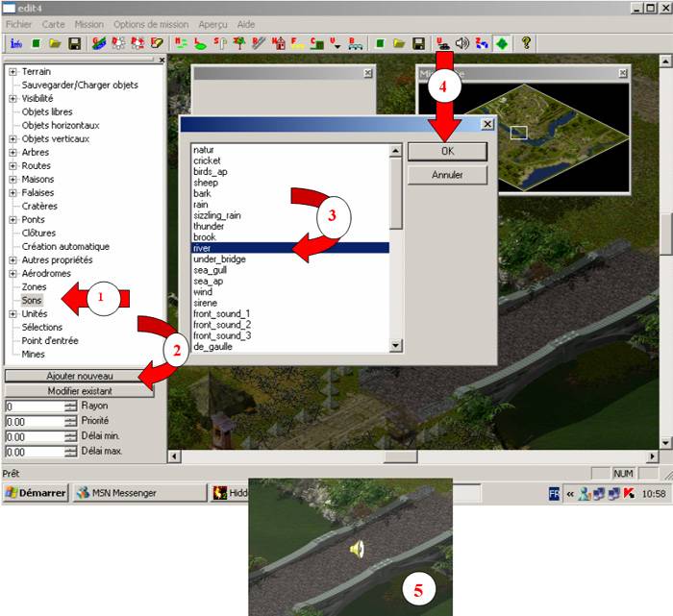This screenshot has height=616, width=673.
Task: Click the FR language indicator in tray
Action: click(555, 493)
